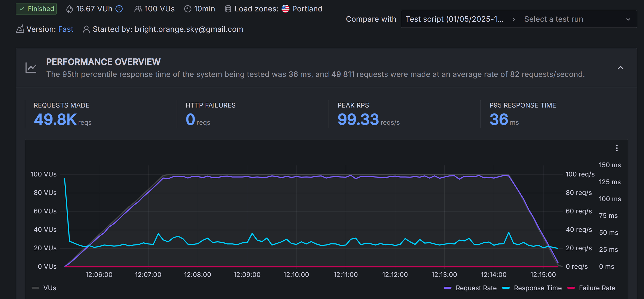Click the Finished status badge
Viewport: 644px width, 299px height.
36,9
